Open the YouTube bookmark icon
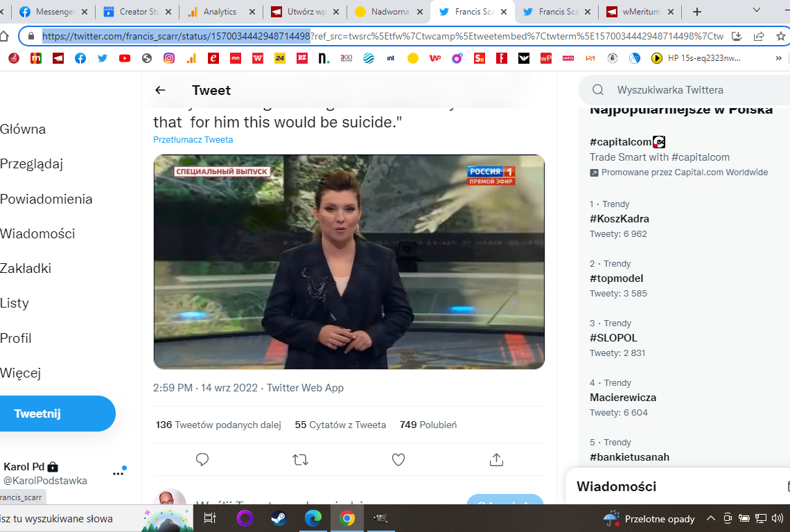 [125, 59]
